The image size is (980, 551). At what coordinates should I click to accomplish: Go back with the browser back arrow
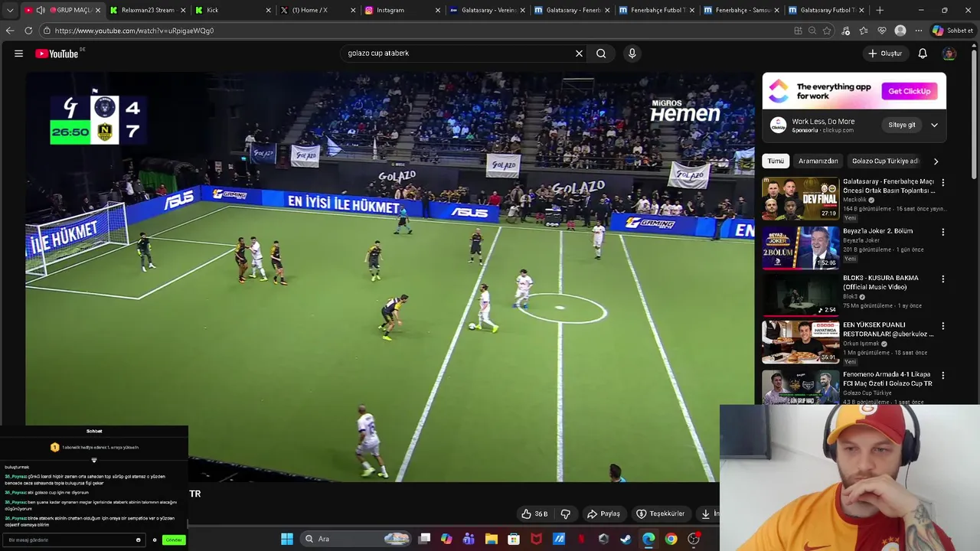pos(9,31)
